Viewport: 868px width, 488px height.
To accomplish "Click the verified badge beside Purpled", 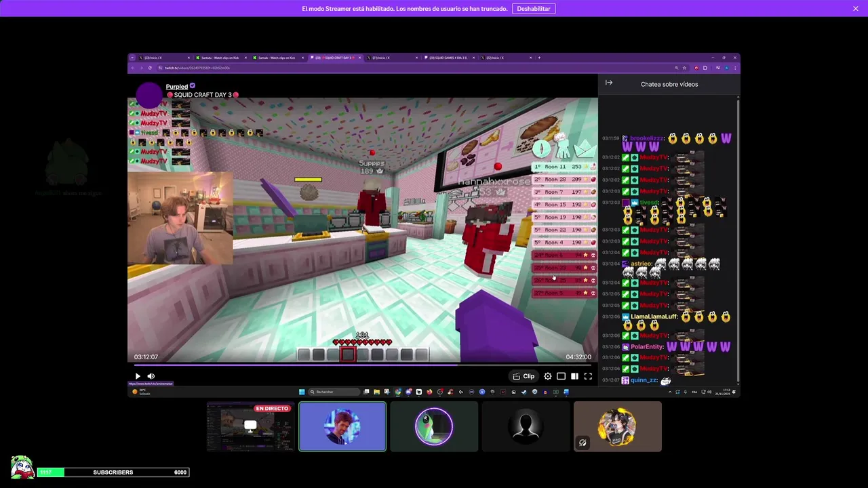I will click(x=193, y=86).
